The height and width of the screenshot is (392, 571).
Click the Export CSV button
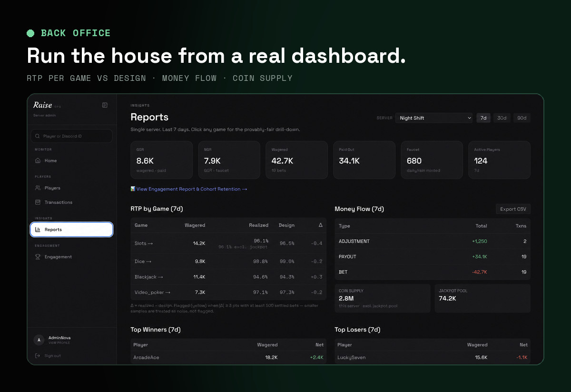click(x=513, y=209)
